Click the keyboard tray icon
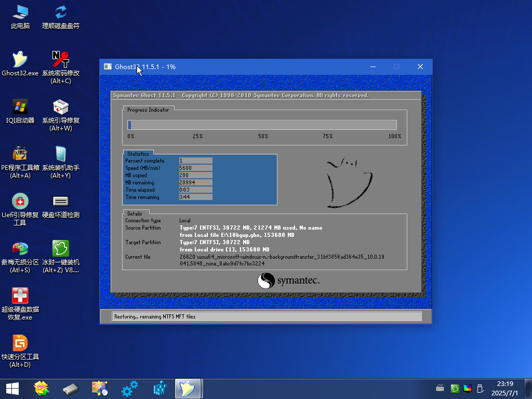Image resolution: width=532 pixels, height=399 pixels. tap(440, 388)
